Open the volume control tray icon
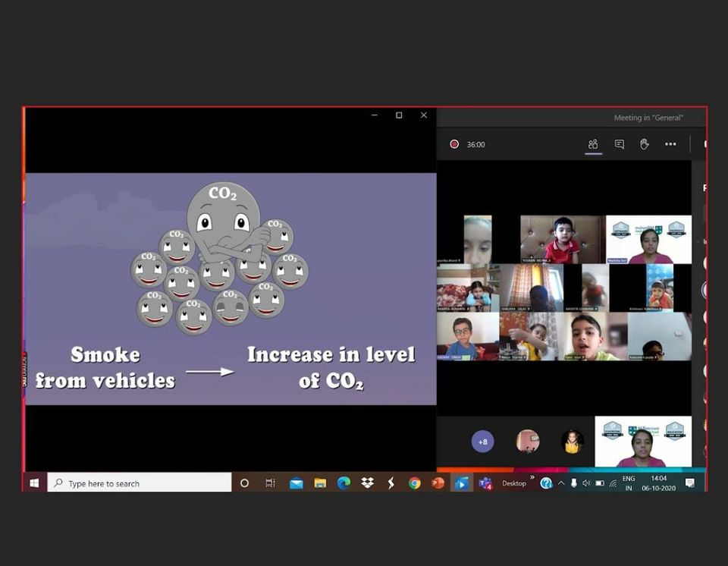The image size is (728, 566). click(586, 483)
